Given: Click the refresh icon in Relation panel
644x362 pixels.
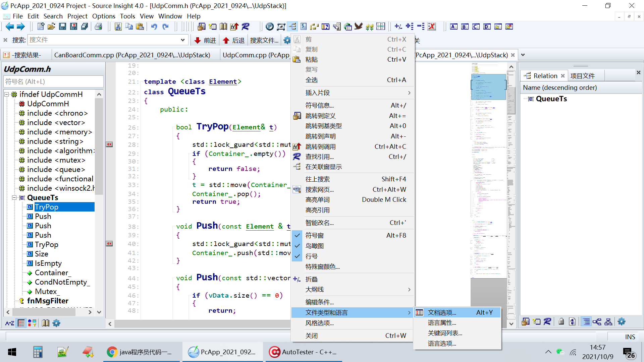Looking at the screenshot, I should (x=573, y=322).
